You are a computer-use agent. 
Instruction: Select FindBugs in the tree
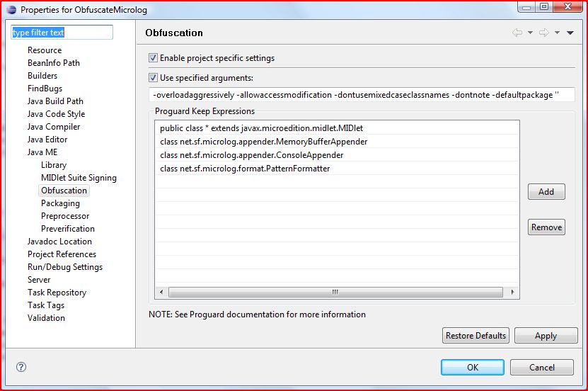click(x=45, y=88)
